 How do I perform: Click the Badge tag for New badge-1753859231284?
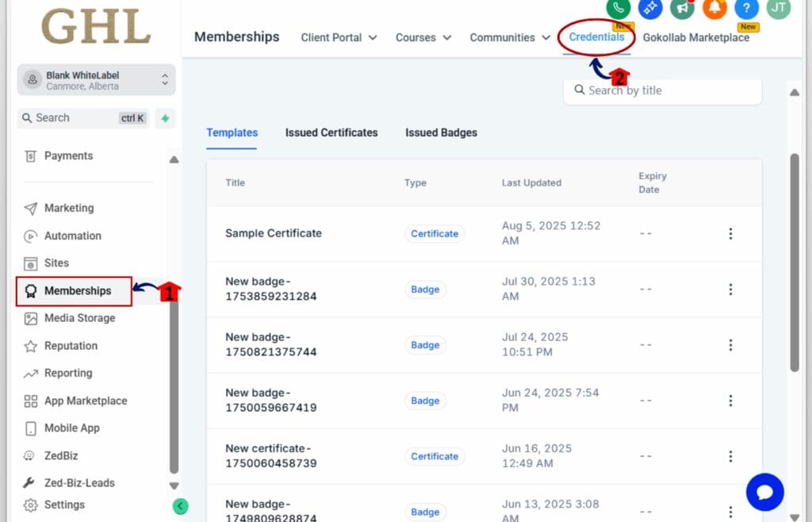pyautogui.click(x=425, y=290)
